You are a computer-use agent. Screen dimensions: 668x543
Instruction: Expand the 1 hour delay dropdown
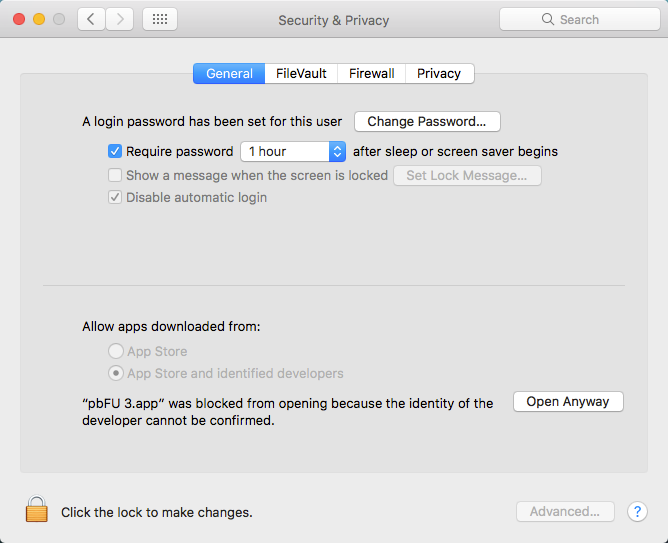click(x=337, y=152)
